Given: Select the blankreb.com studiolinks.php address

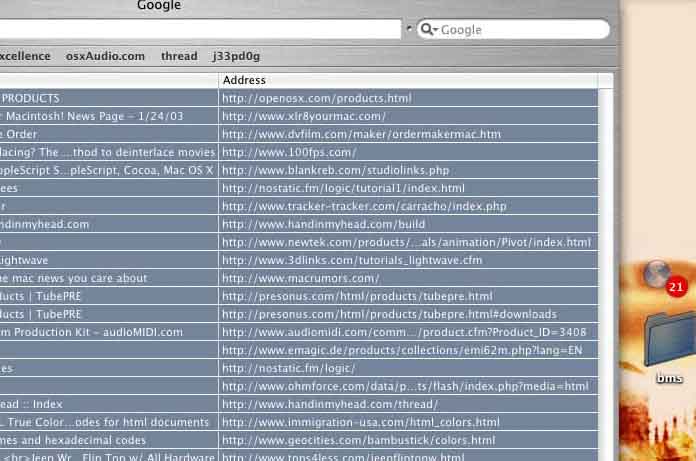Looking at the screenshot, I should (336, 170).
